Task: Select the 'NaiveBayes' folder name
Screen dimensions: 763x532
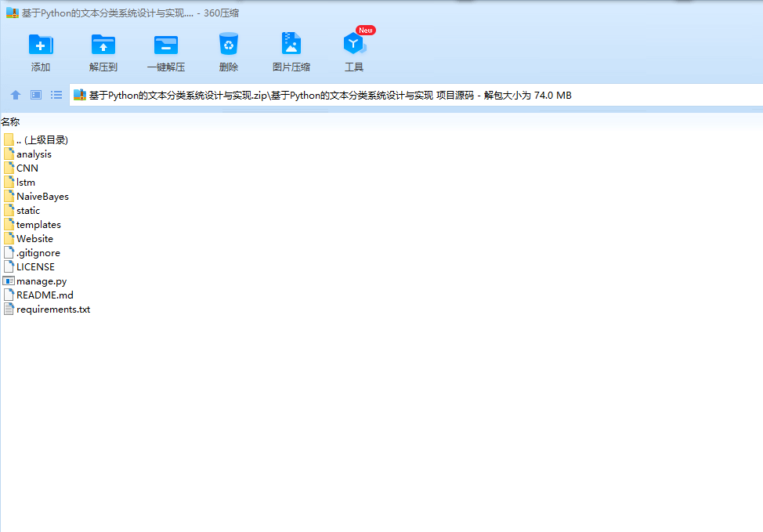Action: (43, 197)
